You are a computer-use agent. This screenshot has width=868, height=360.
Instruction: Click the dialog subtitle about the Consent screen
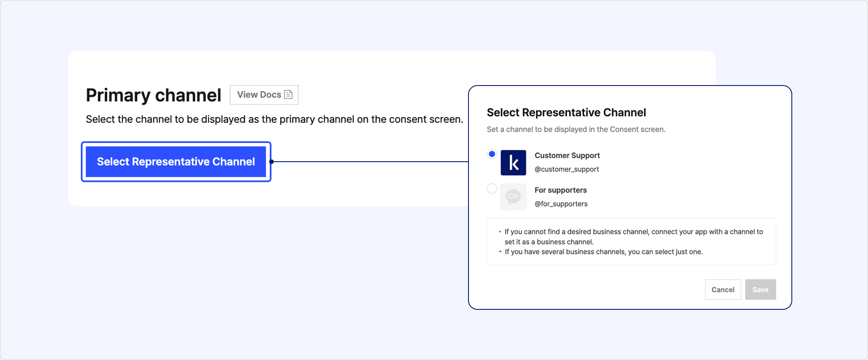[576, 129]
